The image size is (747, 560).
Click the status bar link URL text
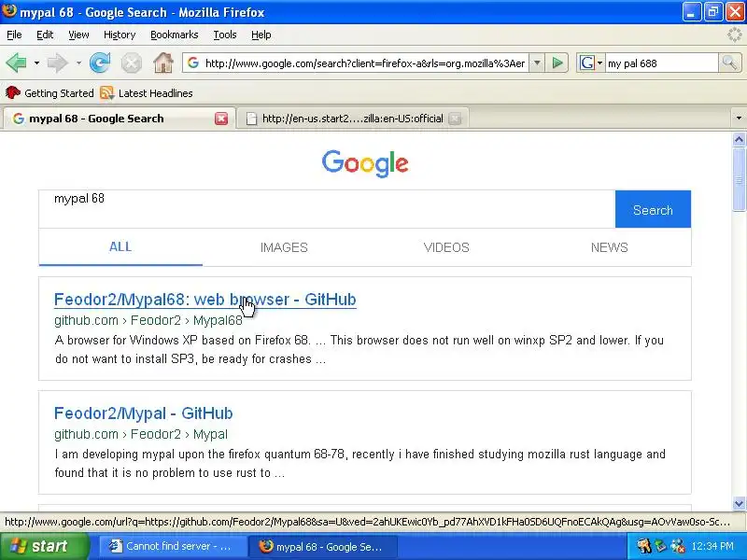(x=367, y=522)
